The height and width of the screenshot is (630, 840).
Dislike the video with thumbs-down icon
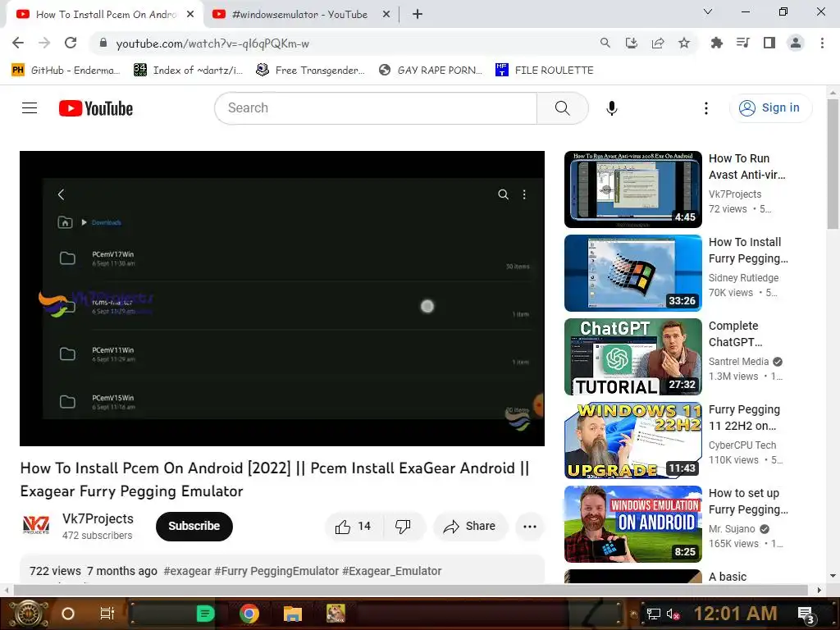coord(403,527)
